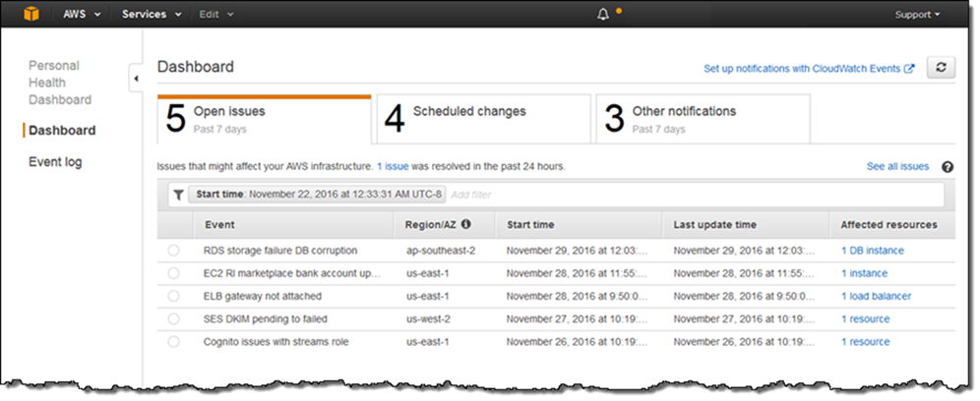980x401 pixels.
Task: Open the Cognito row 1 resource link
Action: (865, 342)
